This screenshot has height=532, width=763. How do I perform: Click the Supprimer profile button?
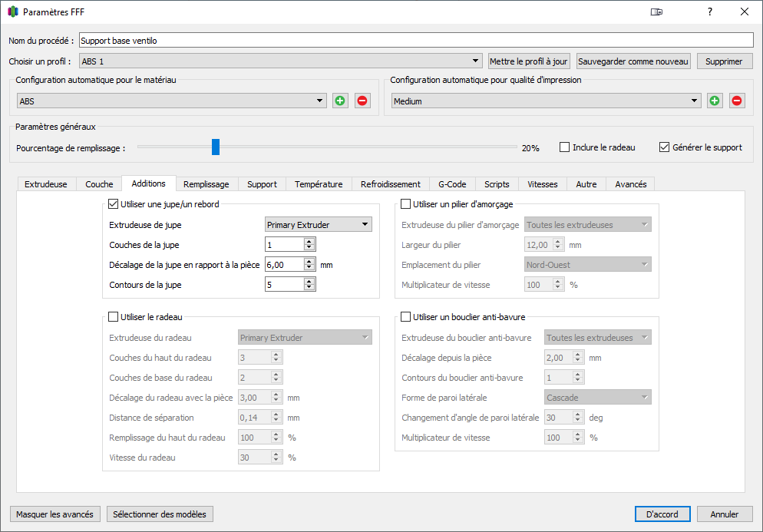click(724, 61)
